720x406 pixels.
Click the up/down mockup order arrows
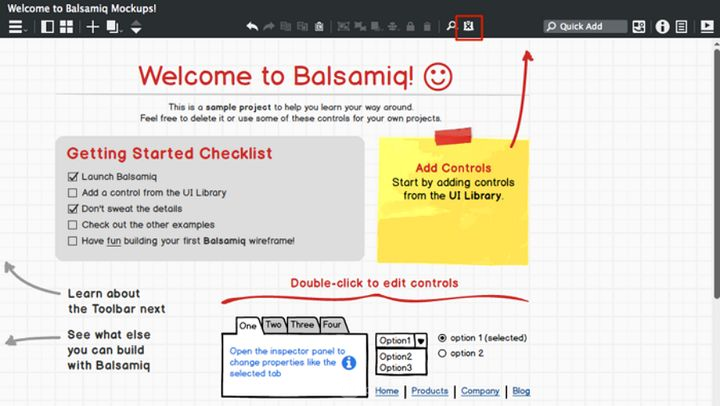136,27
